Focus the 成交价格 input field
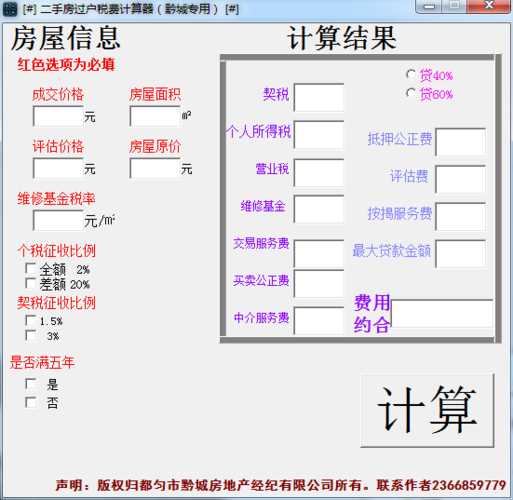This screenshot has width=513, height=500. [58, 116]
